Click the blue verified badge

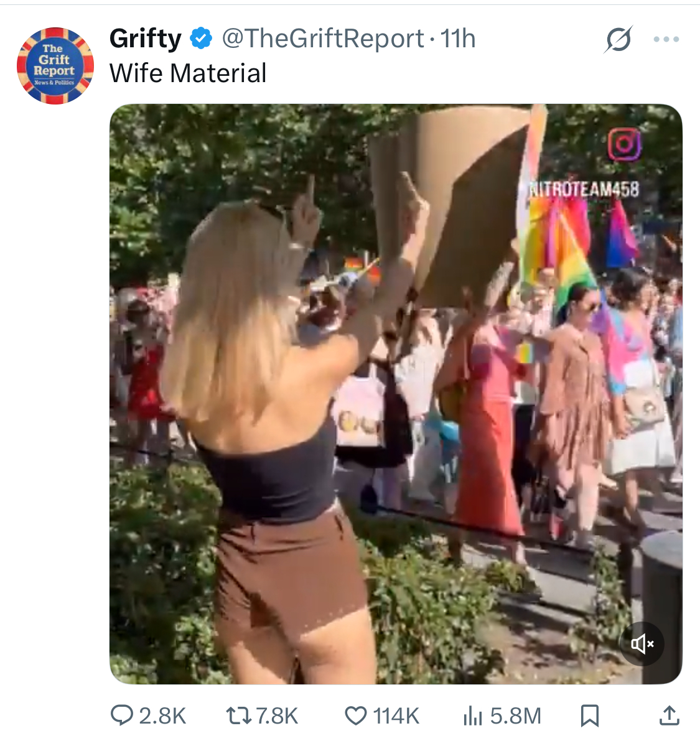201,39
